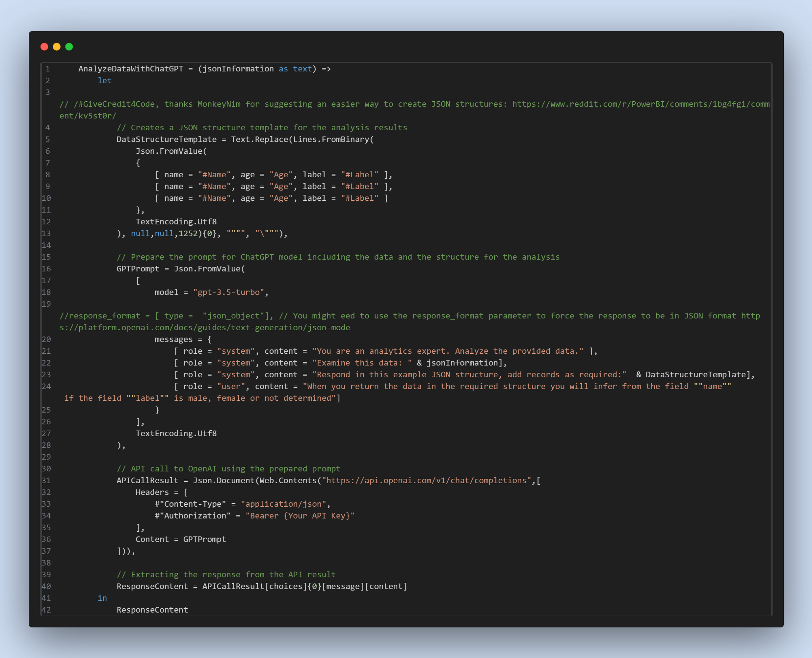The height and width of the screenshot is (658, 812).
Task: Click 'GPTPrompt = Json.FromValue(' on line 16
Action: pyautogui.click(x=181, y=268)
